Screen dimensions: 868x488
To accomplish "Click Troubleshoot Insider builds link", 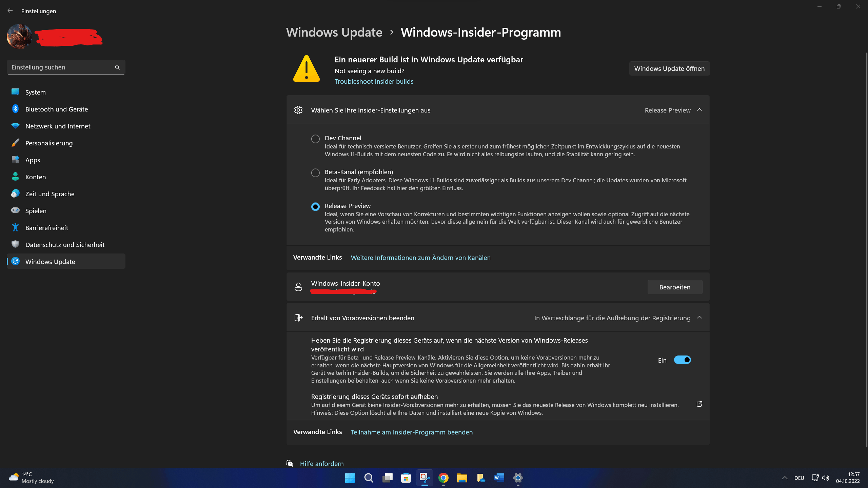I will coord(374,81).
